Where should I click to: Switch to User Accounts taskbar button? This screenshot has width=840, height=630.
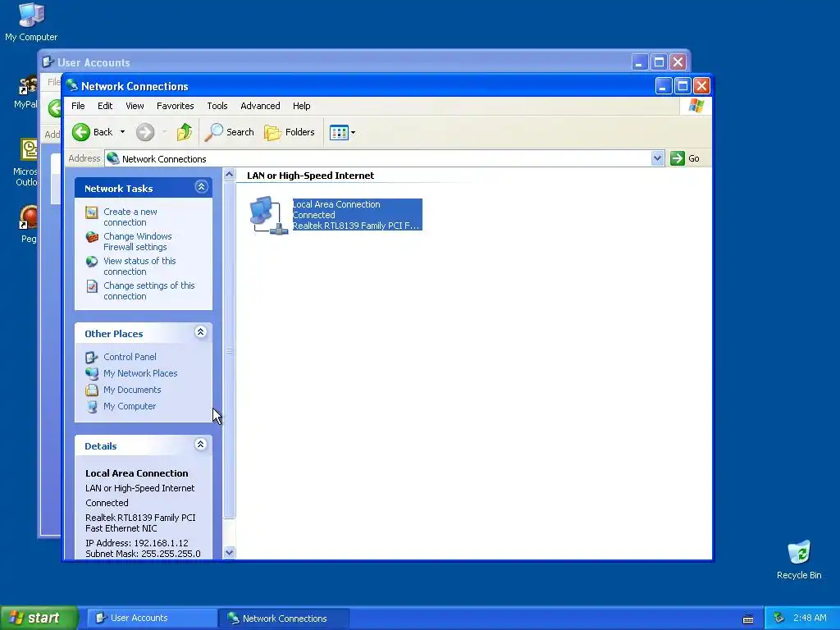[151, 618]
